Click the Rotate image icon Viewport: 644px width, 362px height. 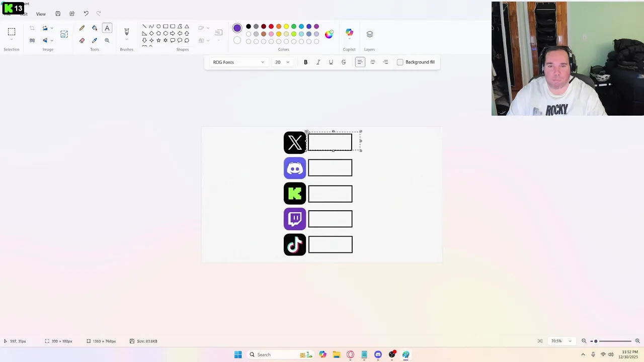[45, 28]
